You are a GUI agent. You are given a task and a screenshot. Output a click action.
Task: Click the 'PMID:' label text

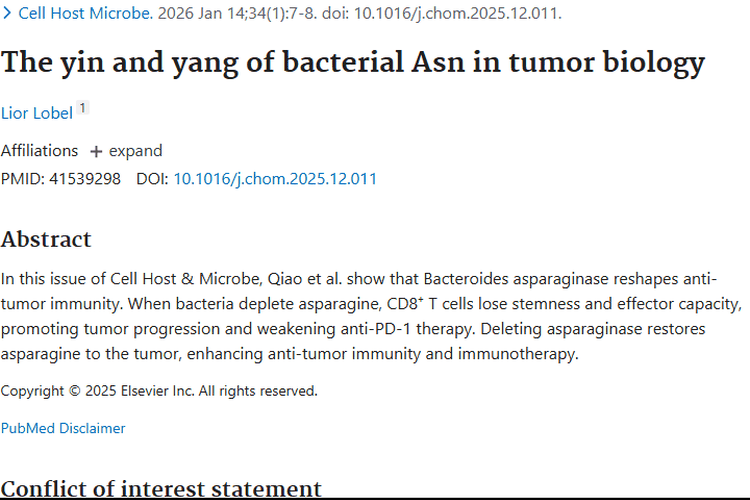tap(22, 179)
